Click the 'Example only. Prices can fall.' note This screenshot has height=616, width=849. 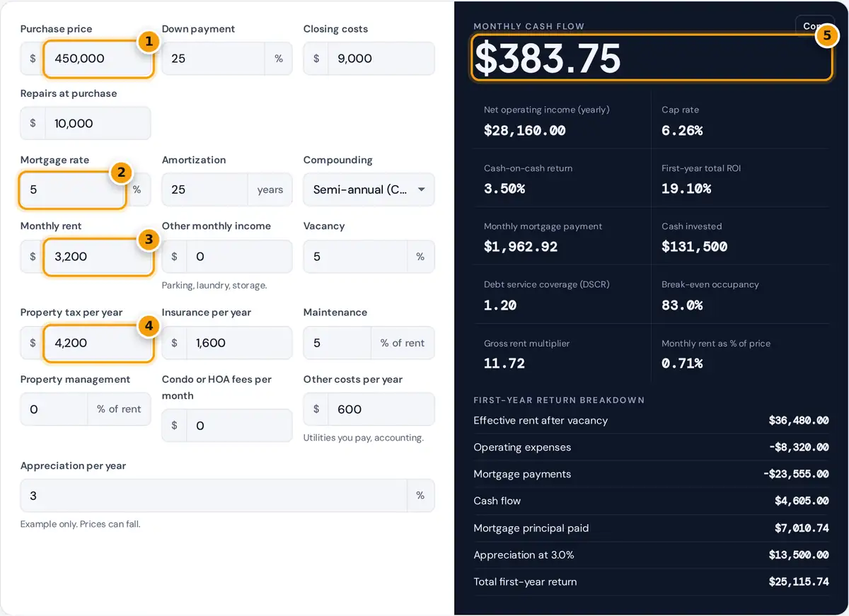[x=81, y=524]
